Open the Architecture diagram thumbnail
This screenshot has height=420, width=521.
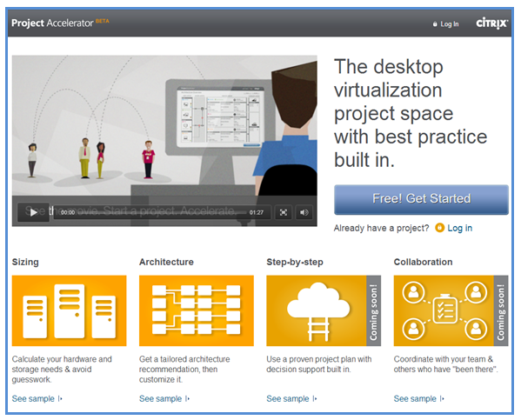pyautogui.click(x=197, y=310)
